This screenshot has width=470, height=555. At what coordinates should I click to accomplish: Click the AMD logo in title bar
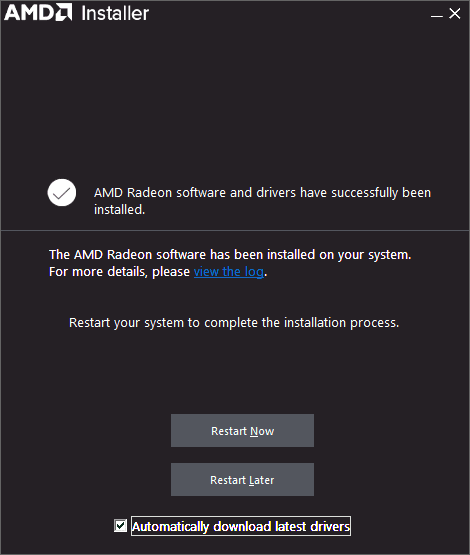38,12
